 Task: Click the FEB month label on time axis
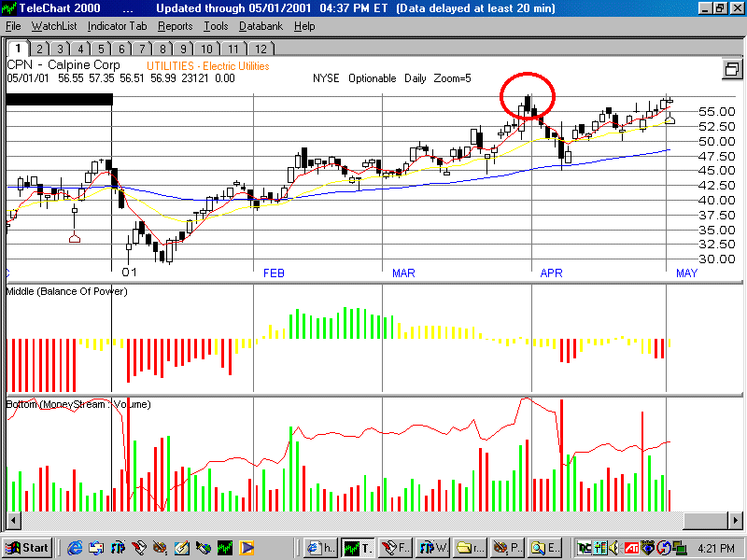[274, 273]
